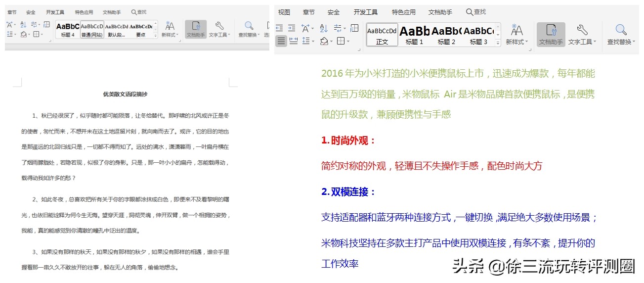
Task: Open the 特色应用 tab in right window
Action: [404, 12]
